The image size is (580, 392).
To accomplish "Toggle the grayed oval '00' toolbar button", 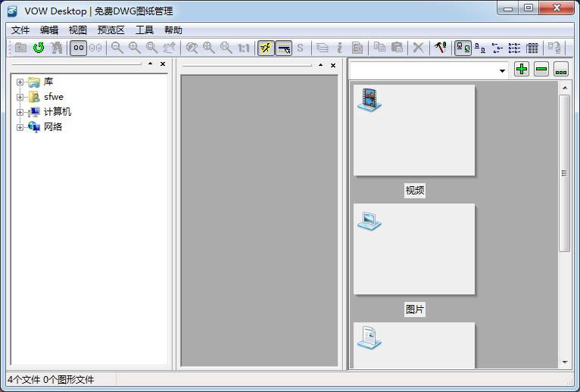I will [x=95, y=48].
